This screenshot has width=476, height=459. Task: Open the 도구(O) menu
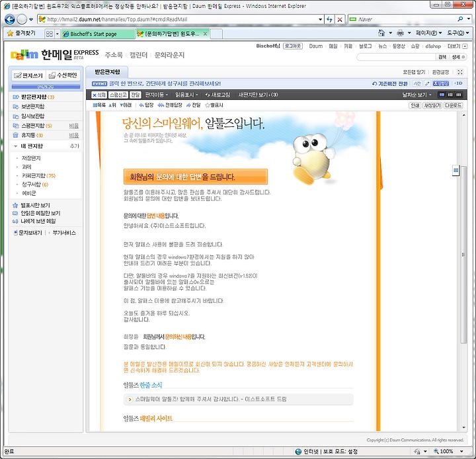coord(458,33)
